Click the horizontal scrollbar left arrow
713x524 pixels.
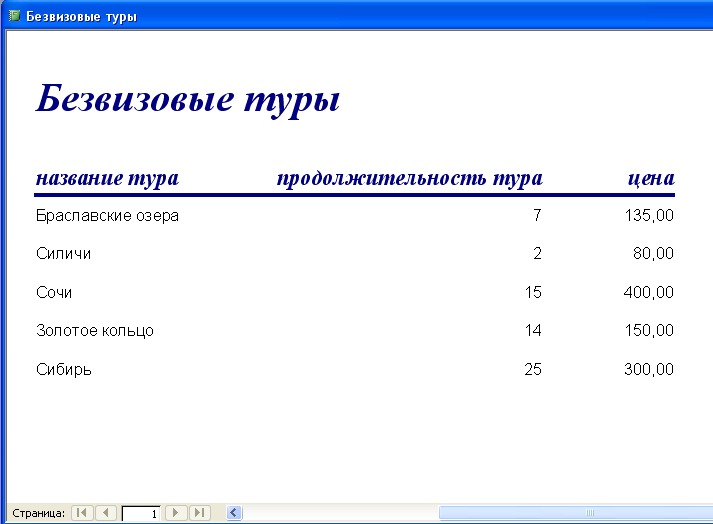coord(234,513)
